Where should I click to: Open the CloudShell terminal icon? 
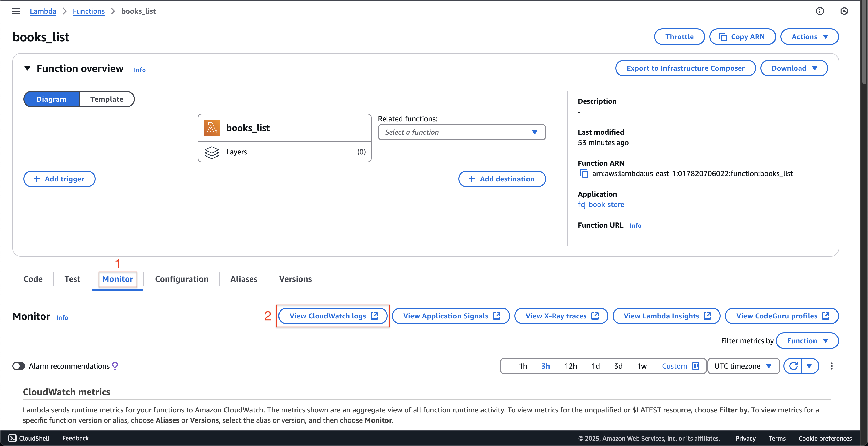pyautogui.click(x=12, y=438)
